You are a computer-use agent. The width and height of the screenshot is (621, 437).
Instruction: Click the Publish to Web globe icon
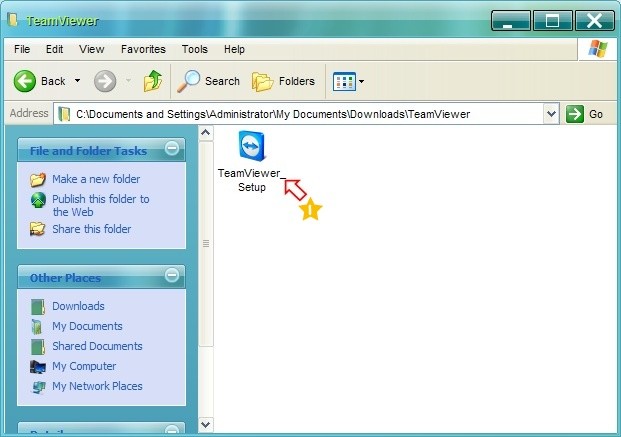point(38,200)
